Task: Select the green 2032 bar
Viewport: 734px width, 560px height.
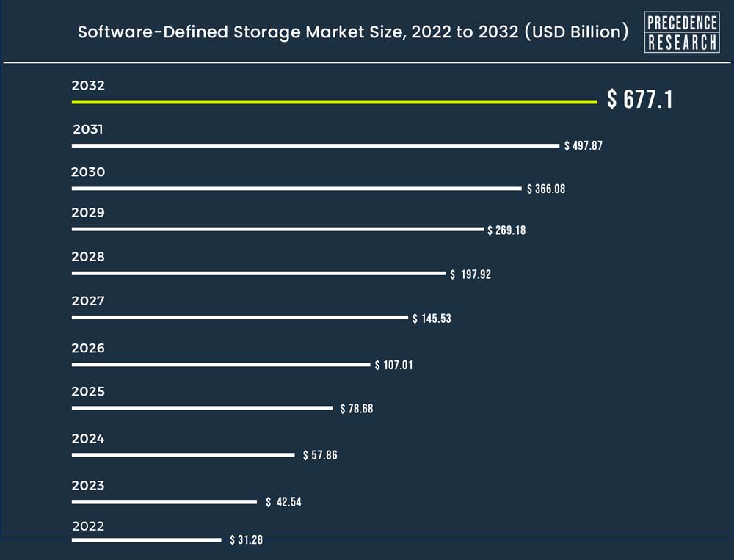Action: (x=334, y=101)
